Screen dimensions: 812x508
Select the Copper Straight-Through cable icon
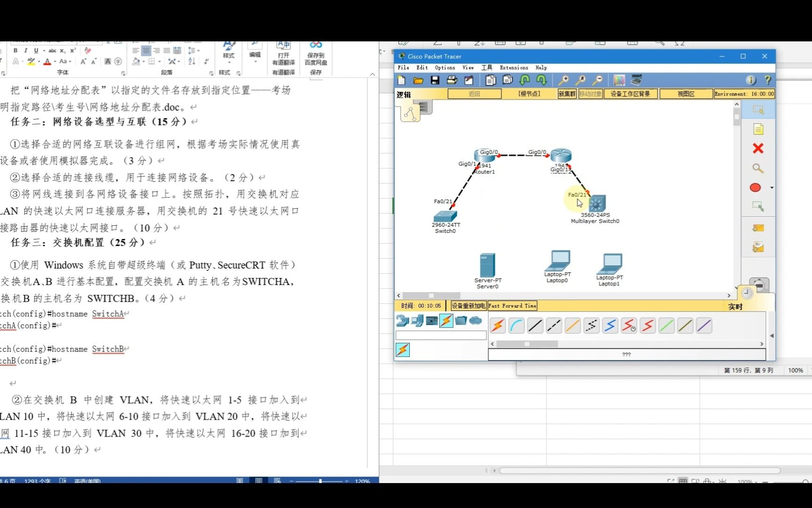pos(535,325)
